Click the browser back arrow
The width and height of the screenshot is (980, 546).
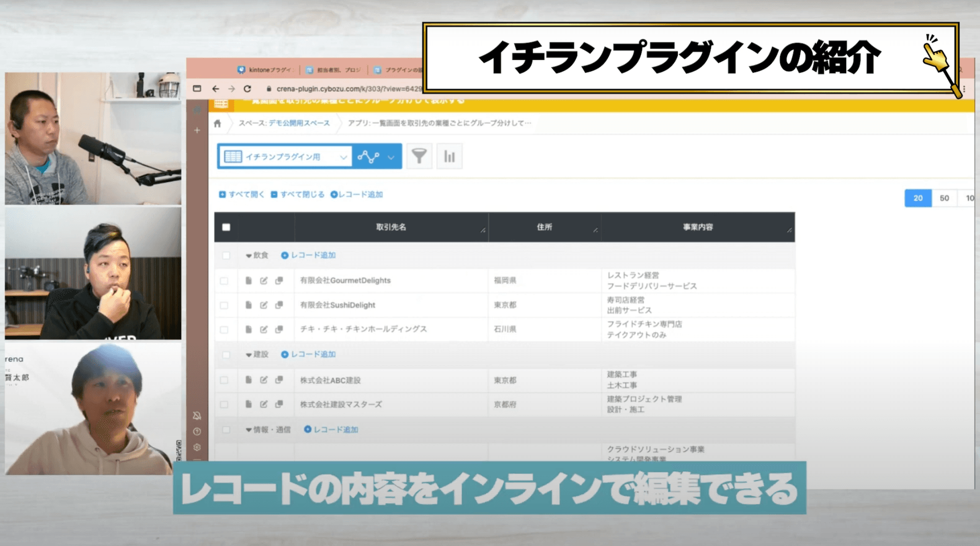[x=215, y=89]
